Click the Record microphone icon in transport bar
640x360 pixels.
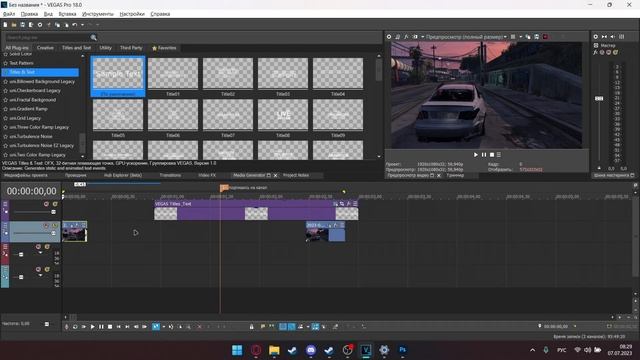pos(67,327)
